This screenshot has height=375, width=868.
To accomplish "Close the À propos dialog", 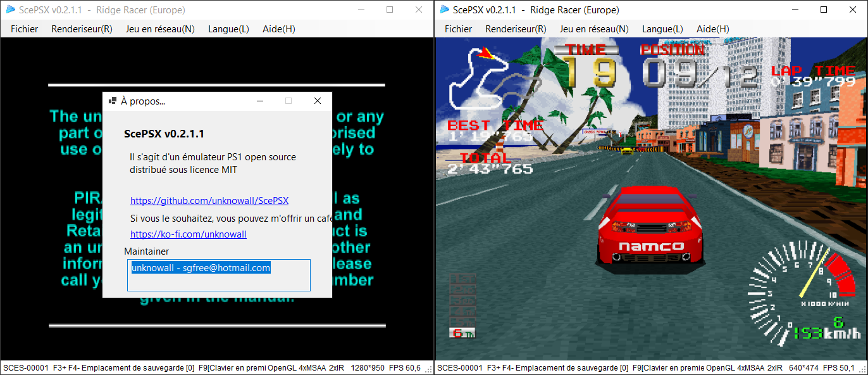I will (318, 101).
